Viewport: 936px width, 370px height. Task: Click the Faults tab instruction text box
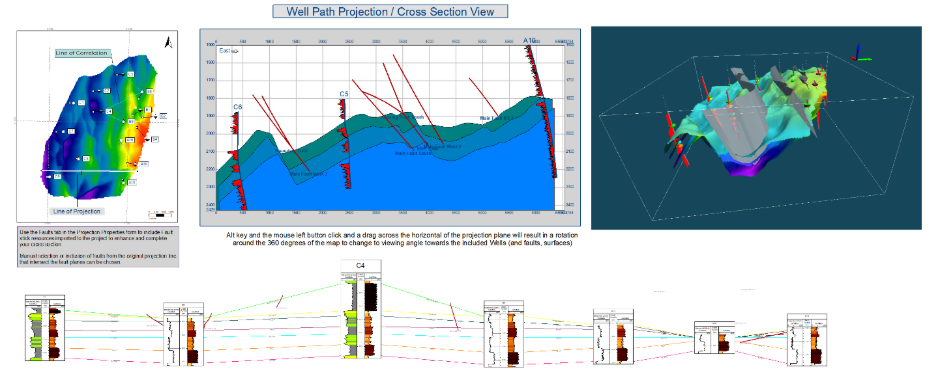click(97, 246)
